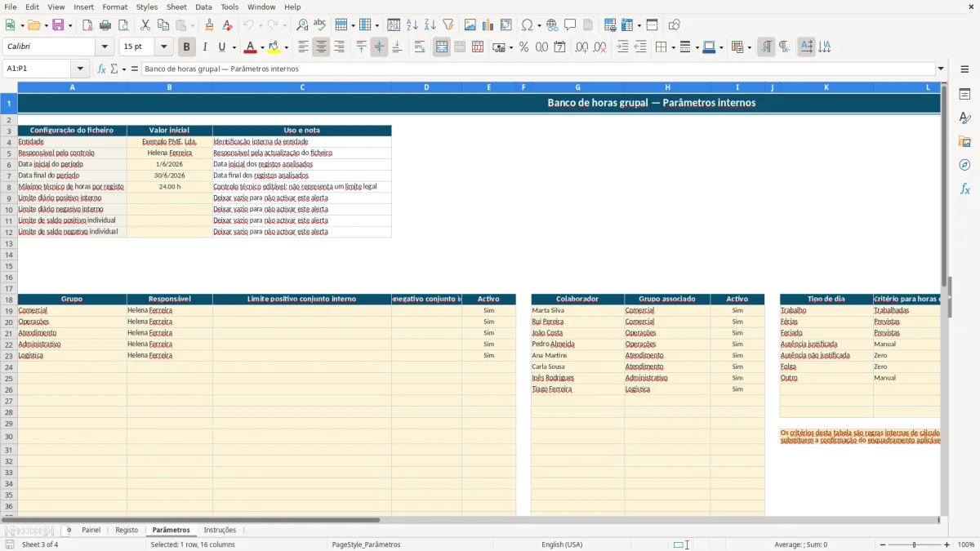Sort descending
This screenshot has width=980, height=551.
tap(430, 25)
